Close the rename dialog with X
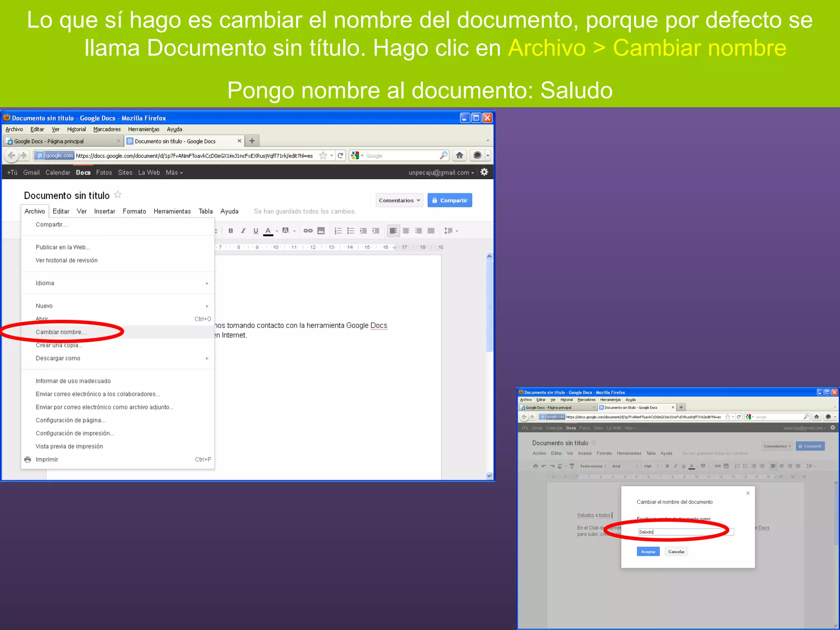The width and height of the screenshot is (840, 630). coord(748,493)
